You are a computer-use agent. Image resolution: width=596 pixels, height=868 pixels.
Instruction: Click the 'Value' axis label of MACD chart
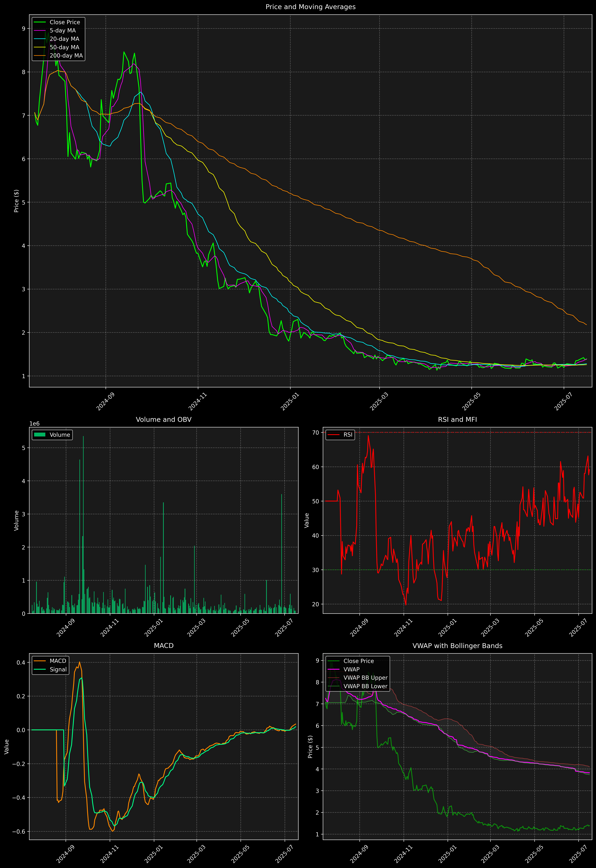(6, 747)
